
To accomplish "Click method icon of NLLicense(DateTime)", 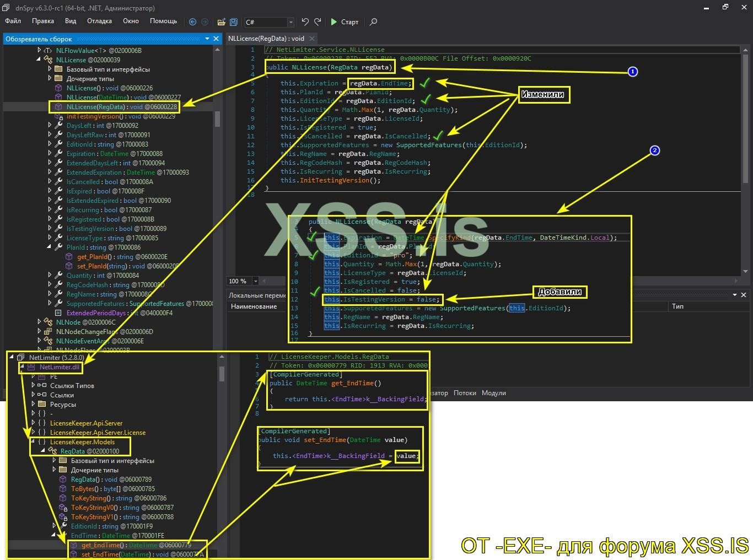I will click(x=59, y=98).
